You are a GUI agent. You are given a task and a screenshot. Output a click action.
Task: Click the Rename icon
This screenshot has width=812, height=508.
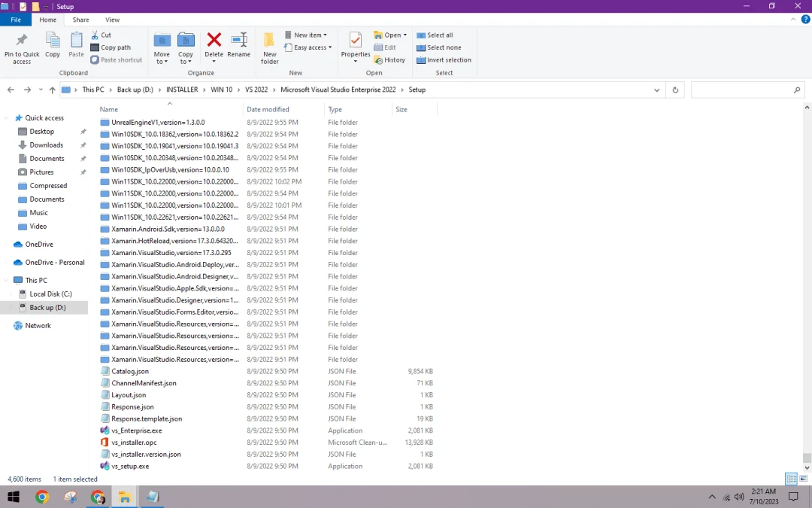(x=239, y=39)
